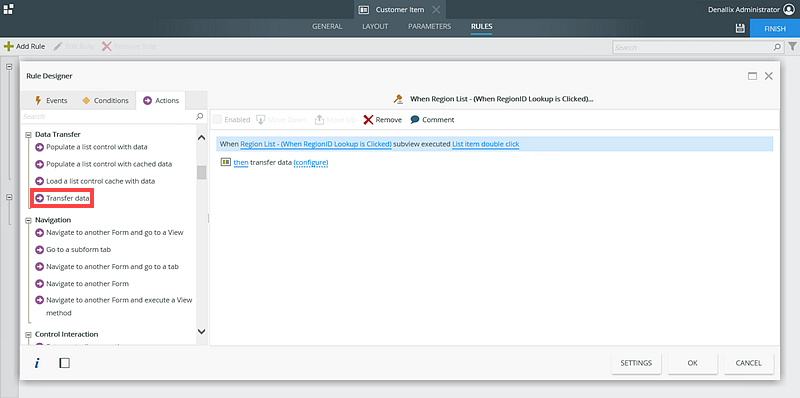Click the italic info icon

(37, 363)
